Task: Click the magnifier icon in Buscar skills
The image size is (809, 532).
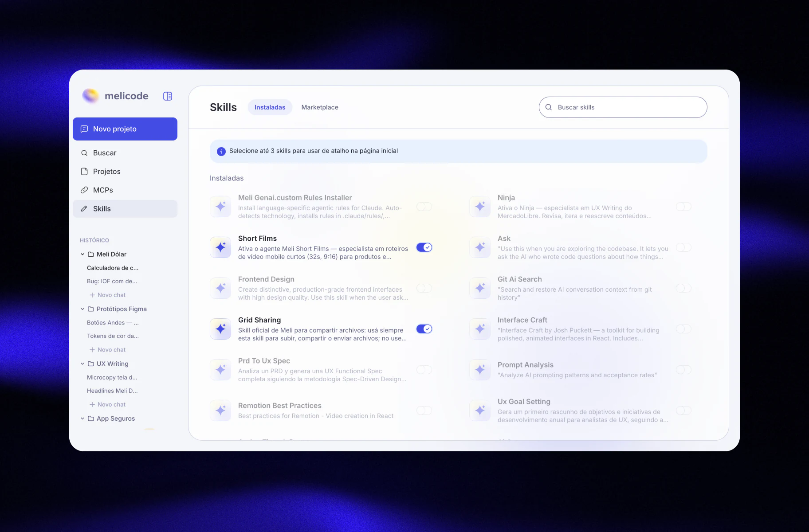Action: point(549,107)
